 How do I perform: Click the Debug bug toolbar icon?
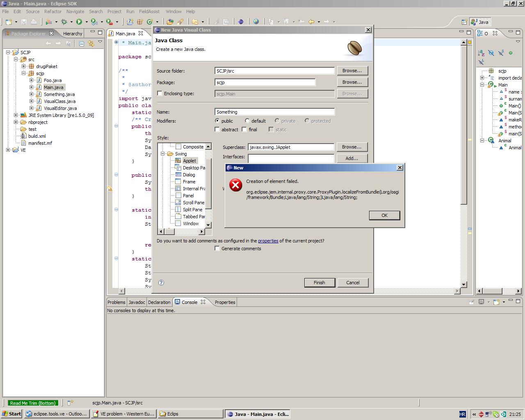[x=64, y=22]
